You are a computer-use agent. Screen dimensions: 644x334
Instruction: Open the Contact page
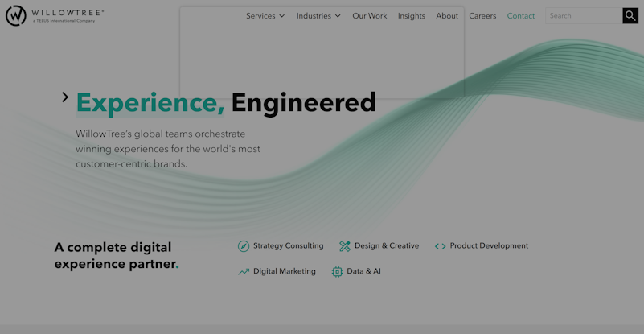point(521,15)
